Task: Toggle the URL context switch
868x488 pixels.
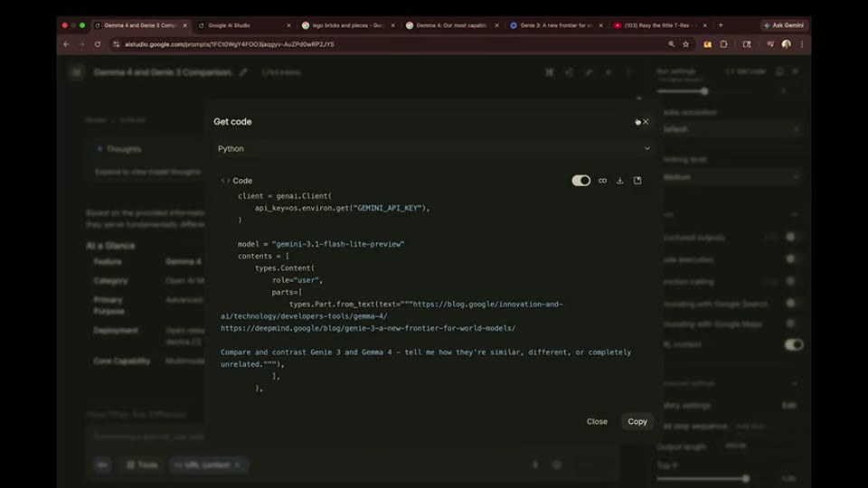Action: pyautogui.click(x=794, y=344)
